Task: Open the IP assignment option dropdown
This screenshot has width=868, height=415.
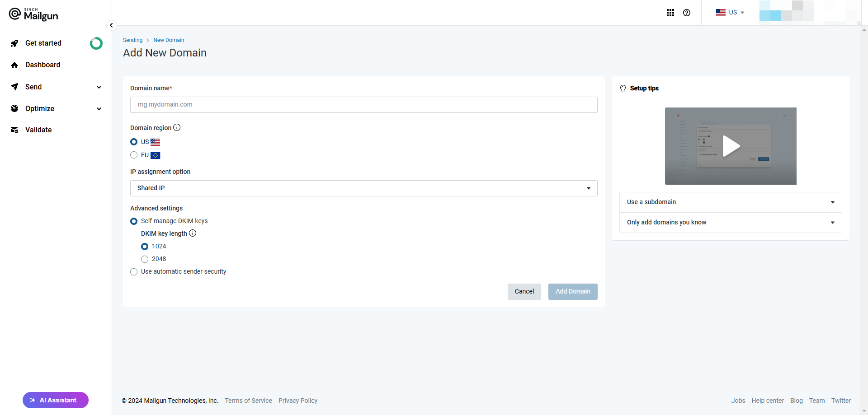Action: pos(364,188)
